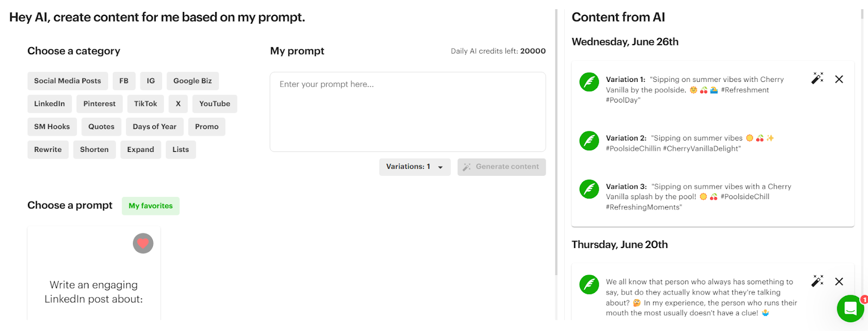
Task: Select the Days of Year category
Action: [155, 126]
